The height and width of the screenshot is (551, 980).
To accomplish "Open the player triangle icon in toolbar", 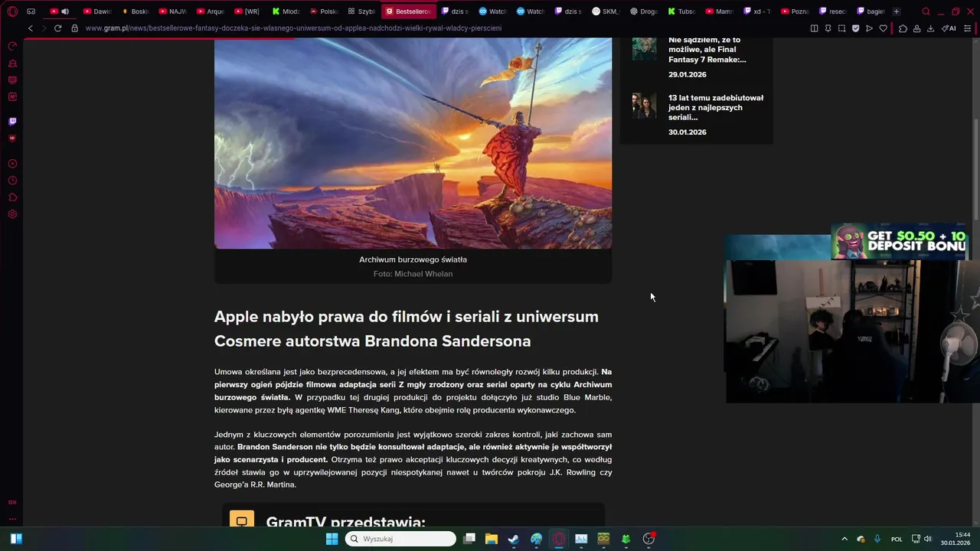I will (x=869, y=28).
